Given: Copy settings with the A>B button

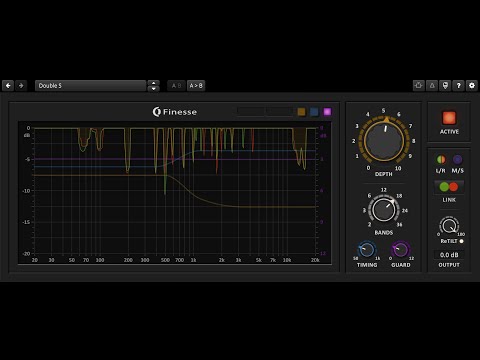Looking at the screenshot, I should pos(196,86).
